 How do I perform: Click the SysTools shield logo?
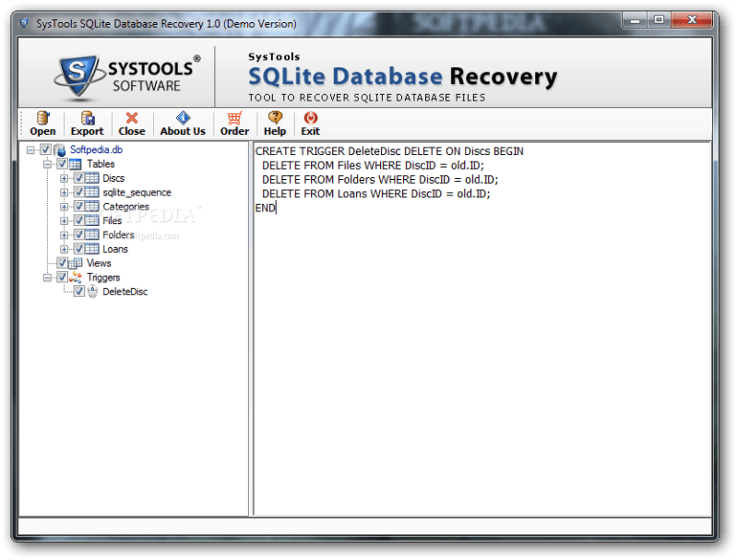coord(78,76)
